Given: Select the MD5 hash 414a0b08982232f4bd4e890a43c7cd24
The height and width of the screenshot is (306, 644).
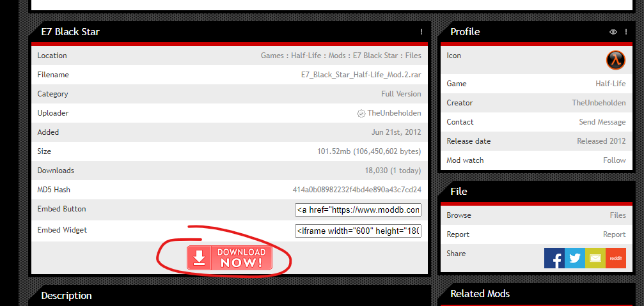Looking at the screenshot, I should 357,190.
